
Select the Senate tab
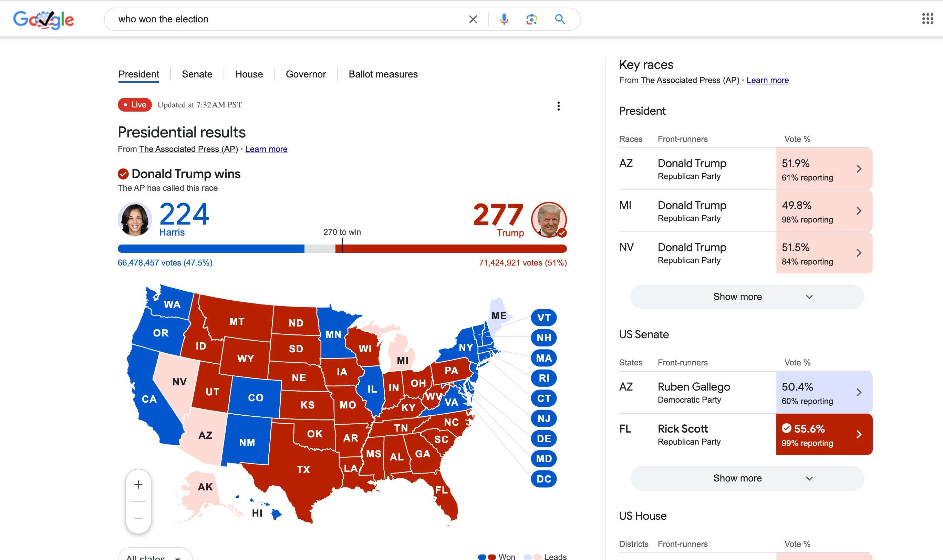click(x=197, y=74)
